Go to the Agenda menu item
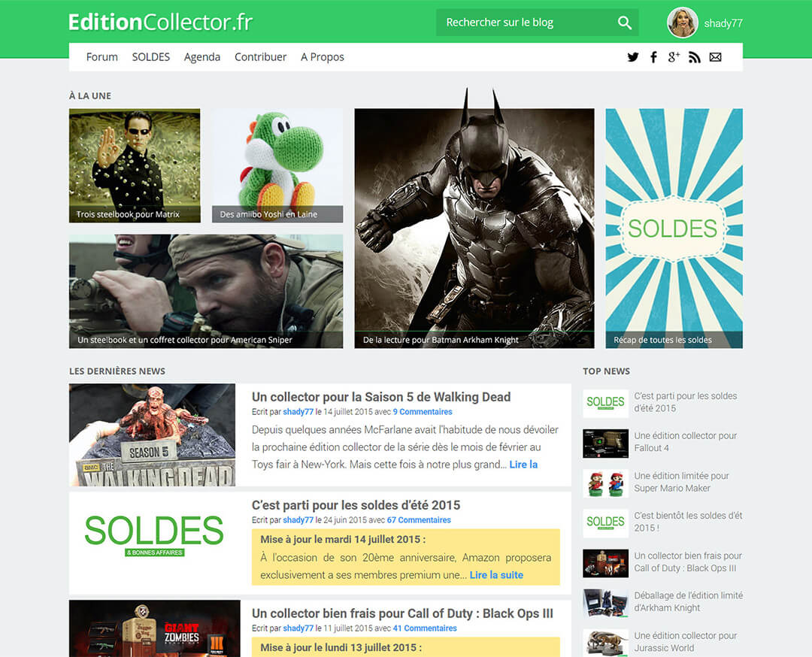Viewport: 812px width, 657px height. point(202,57)
